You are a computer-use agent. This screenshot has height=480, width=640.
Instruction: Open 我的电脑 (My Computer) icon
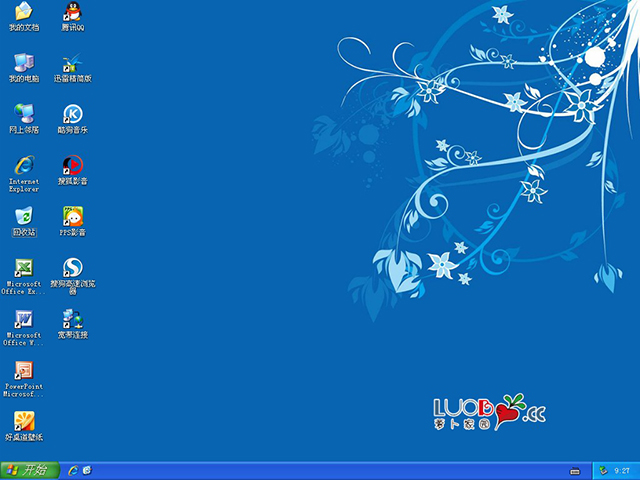coord(23,63)
